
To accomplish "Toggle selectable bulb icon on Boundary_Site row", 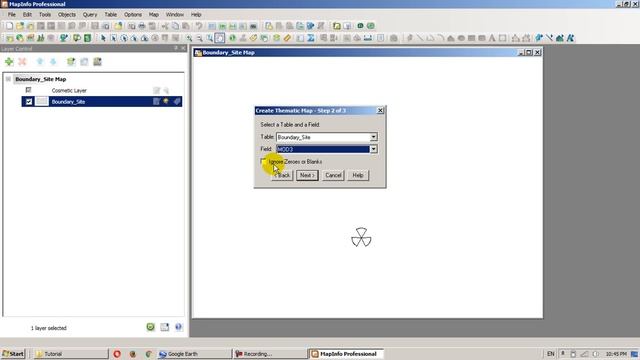I will [166, 101].
